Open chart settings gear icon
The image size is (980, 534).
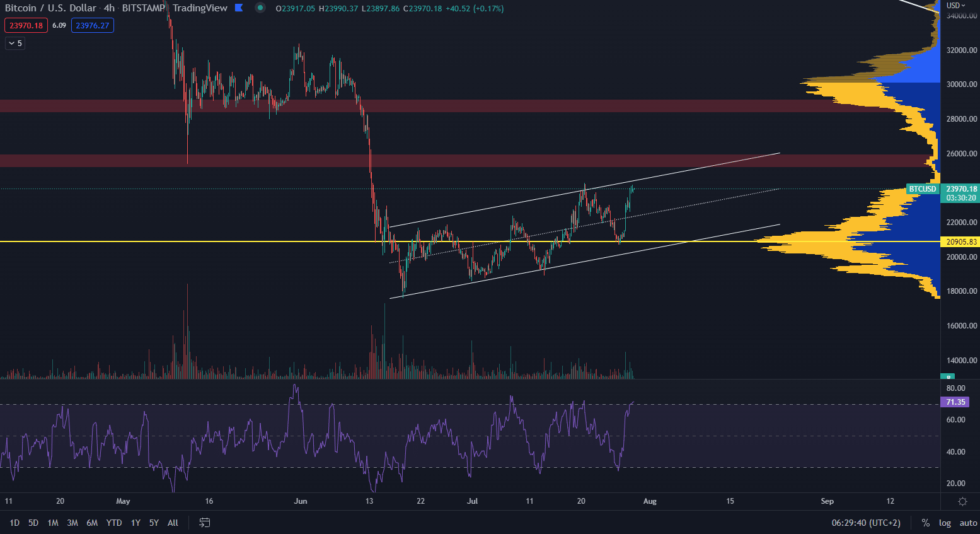[x=962, y=501]
